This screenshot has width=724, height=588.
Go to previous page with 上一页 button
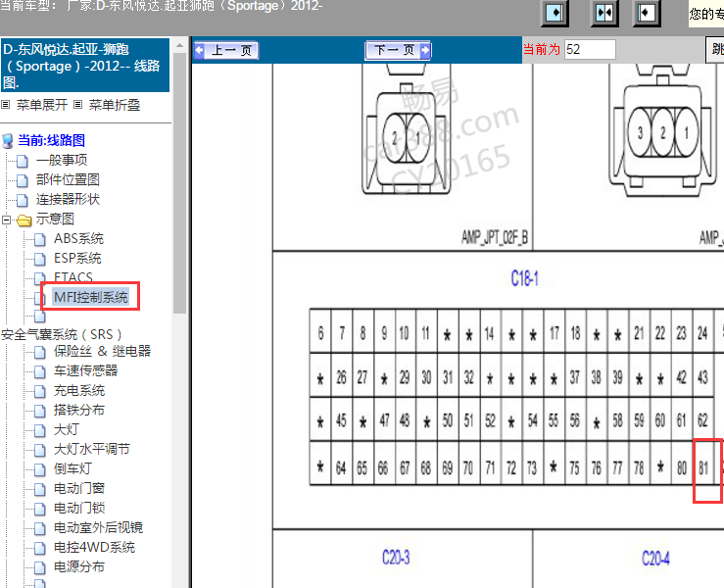tap(225, 50)
